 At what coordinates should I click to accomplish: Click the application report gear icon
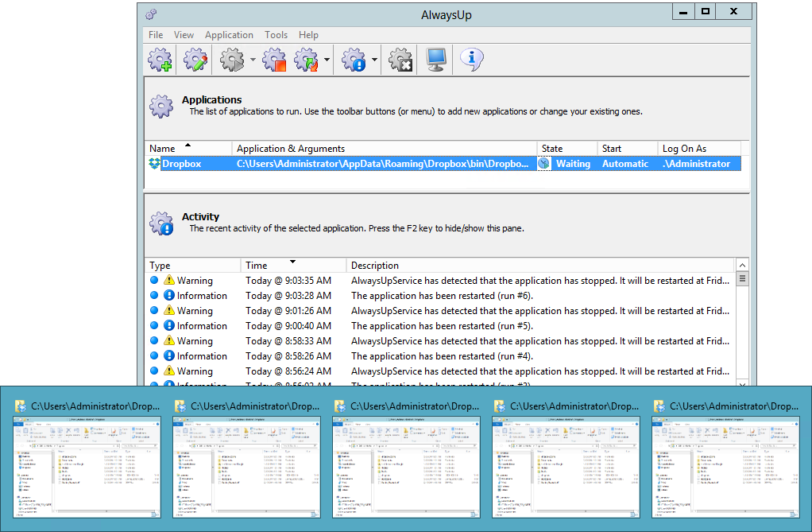pyautogui.click(x=354, y=60)
